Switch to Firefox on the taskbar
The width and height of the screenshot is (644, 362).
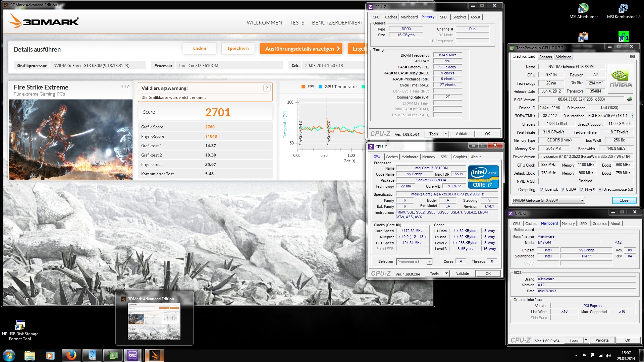pos(71,355)
